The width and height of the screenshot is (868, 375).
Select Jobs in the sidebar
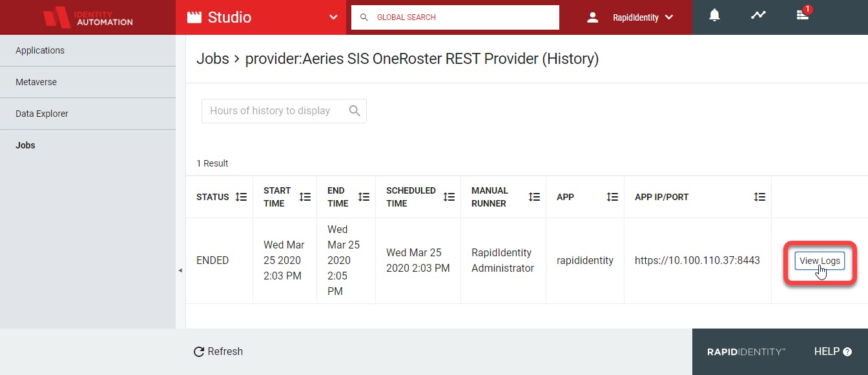[x=88, y=145]
